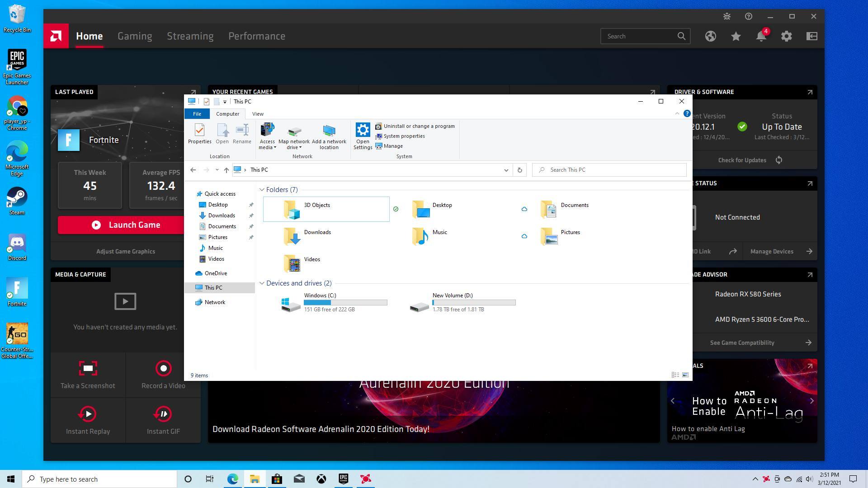
Task: Expand the address bar history dropdown
Action: [x=506, y=170]
